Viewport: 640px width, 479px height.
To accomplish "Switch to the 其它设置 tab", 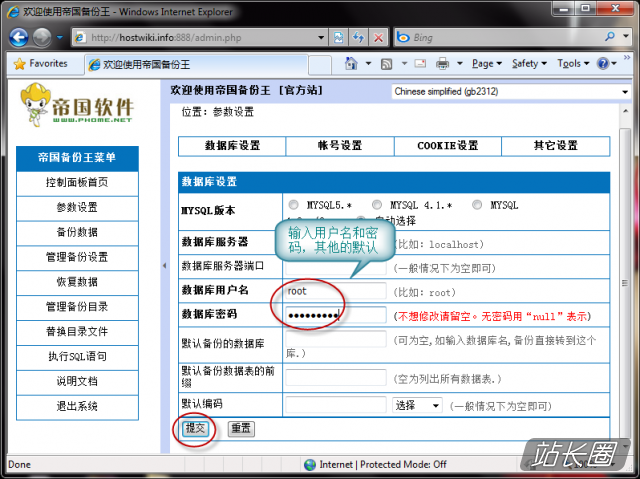I will (x=556, y=146).
